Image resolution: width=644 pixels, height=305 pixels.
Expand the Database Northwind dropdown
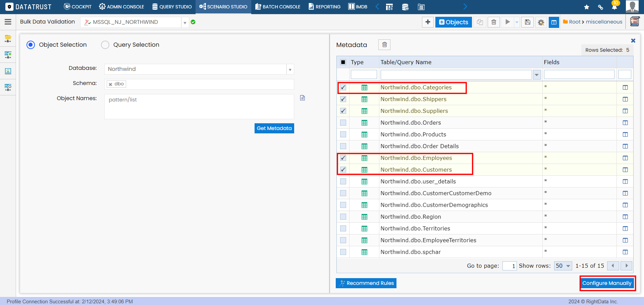pyautogui.click(x=290, y=70)
